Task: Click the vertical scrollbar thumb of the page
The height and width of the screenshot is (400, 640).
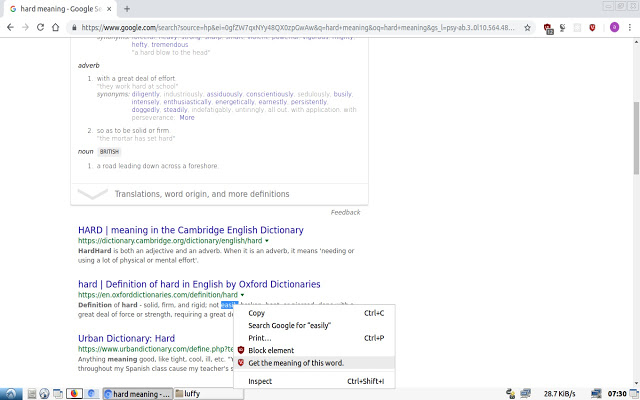Action: coord(636,138)
